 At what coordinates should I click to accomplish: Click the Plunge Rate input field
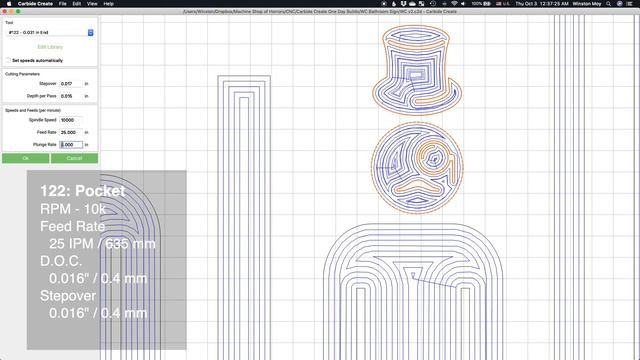[71, 144]
